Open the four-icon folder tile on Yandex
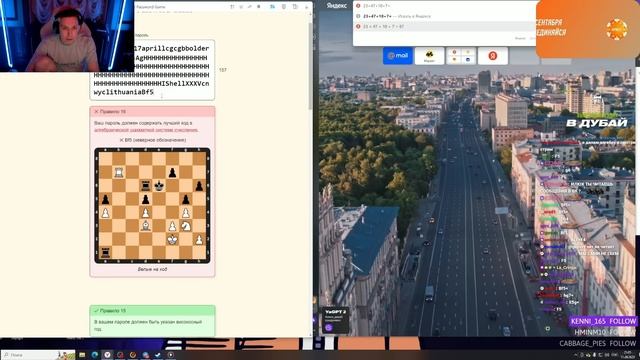 [461, 56]
